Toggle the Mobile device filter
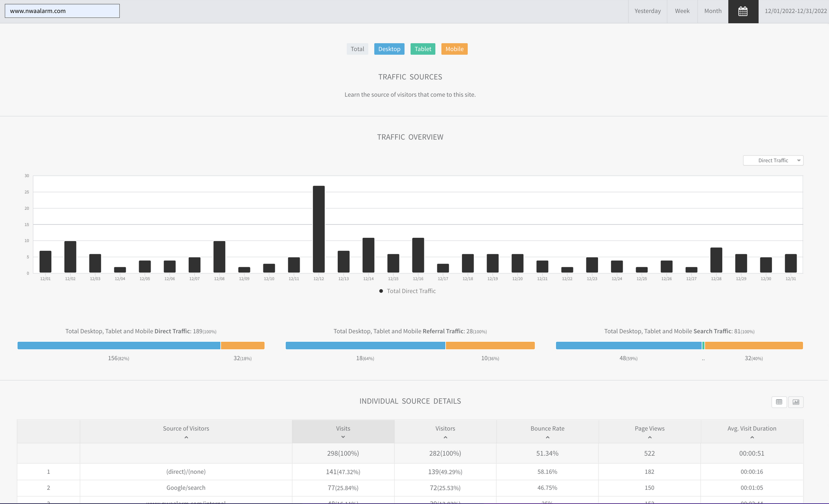Image resolution: width=829 pixels, height=504 pixels. point(454,49)
